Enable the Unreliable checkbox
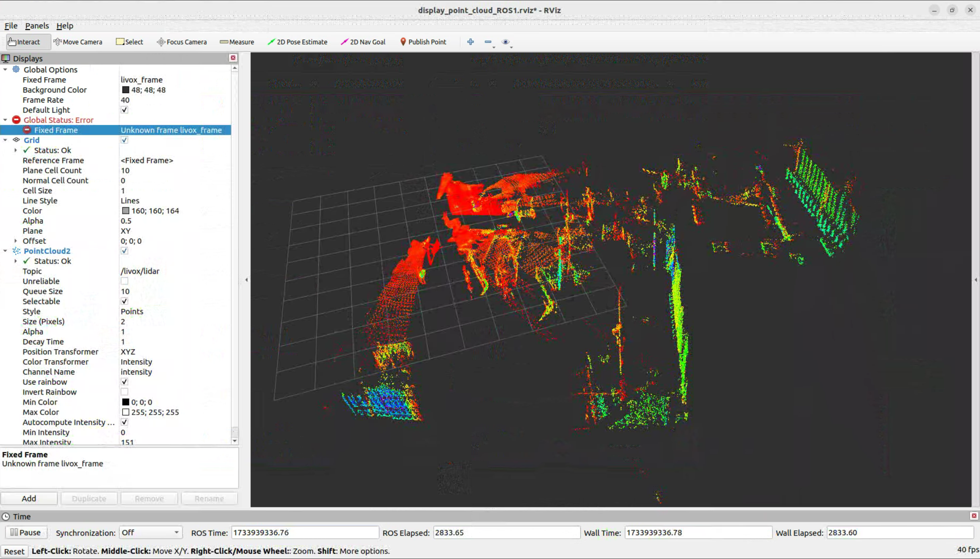The height and width of the screenshot is (559, 980). [124, 281]
